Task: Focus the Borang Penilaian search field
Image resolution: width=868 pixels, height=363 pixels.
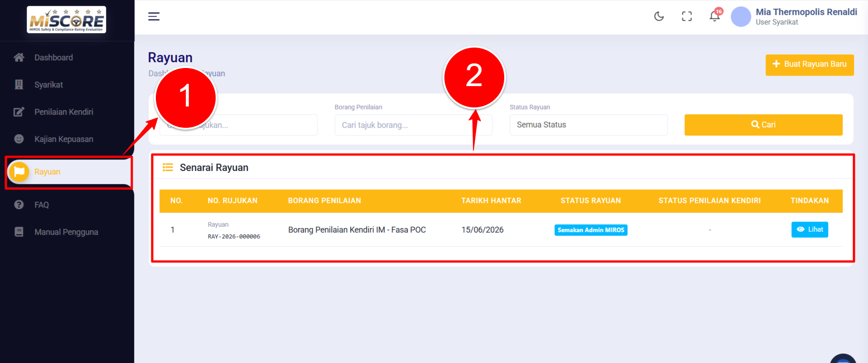Action: pyautogui.click(x=413, y=125)
